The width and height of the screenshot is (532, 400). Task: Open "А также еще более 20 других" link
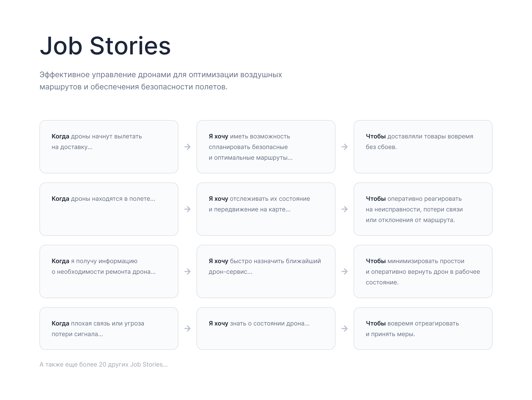tap(103, 364)
